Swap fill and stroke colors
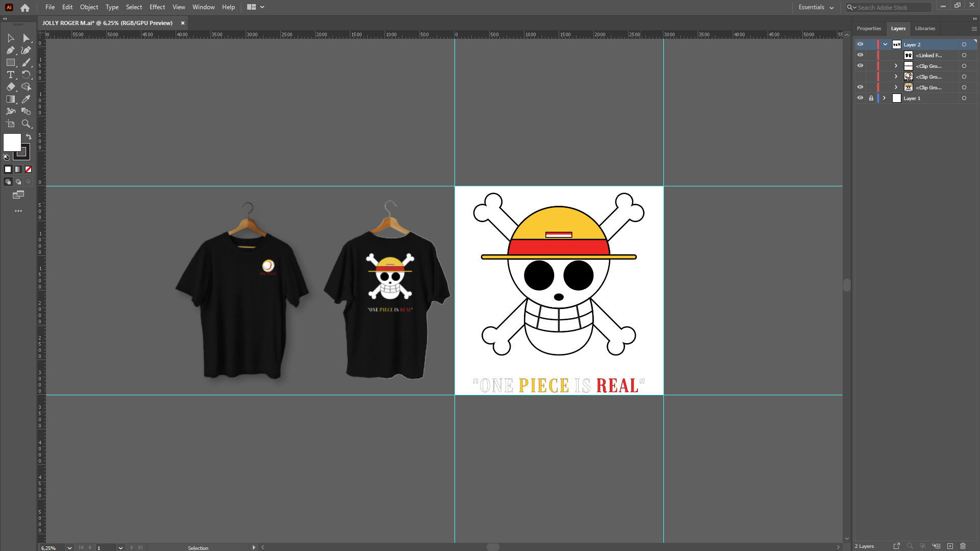The image size is (980, 551). (x=29, y=137)
